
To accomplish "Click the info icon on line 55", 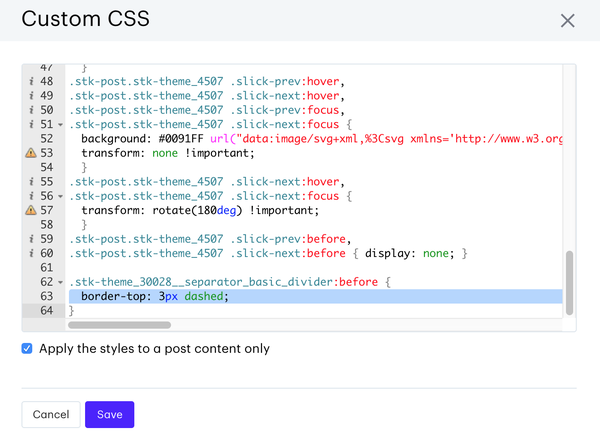I will [x=31, y=182].
